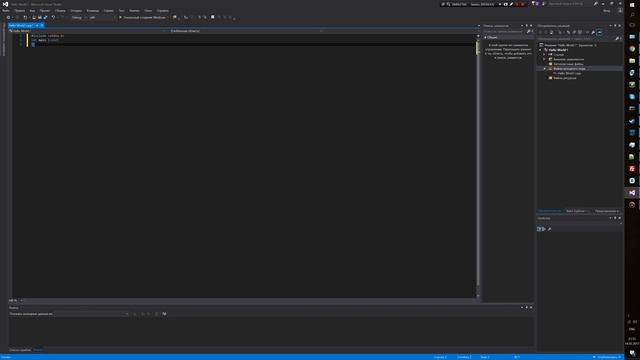The height and width of the screenshot is (360, 640).
Task: Open the Вид menu
Action: pos(32,11)
